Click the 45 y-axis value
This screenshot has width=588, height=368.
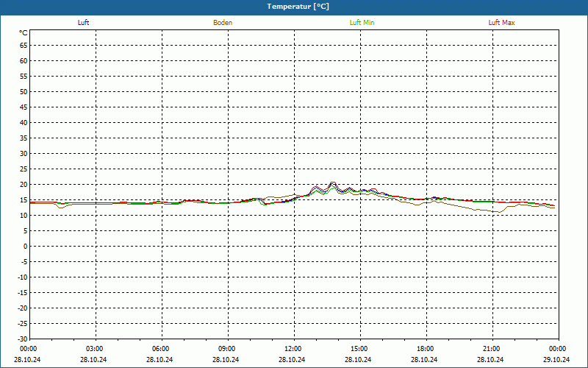pyautogui.click(x=24, y=107)
